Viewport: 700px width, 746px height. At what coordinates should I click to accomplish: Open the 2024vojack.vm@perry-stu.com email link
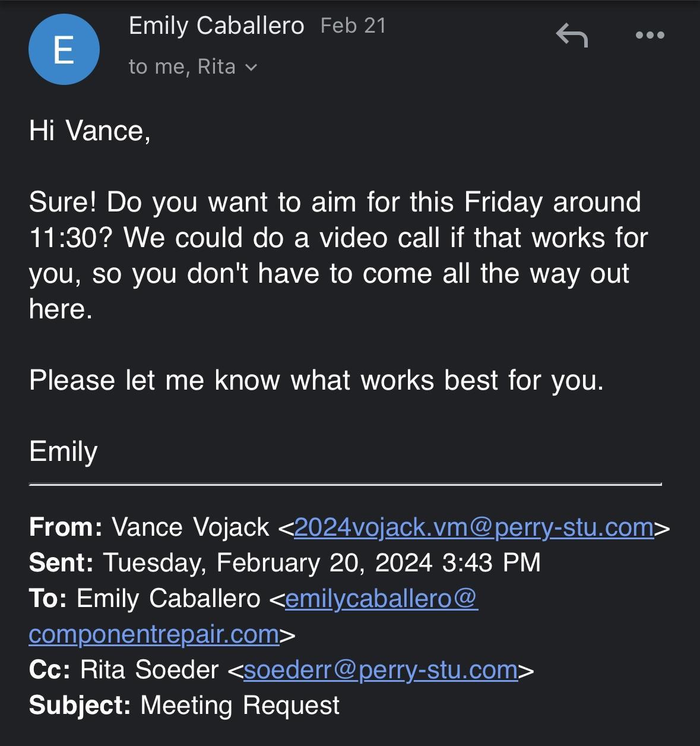click(x=473, y=527)
